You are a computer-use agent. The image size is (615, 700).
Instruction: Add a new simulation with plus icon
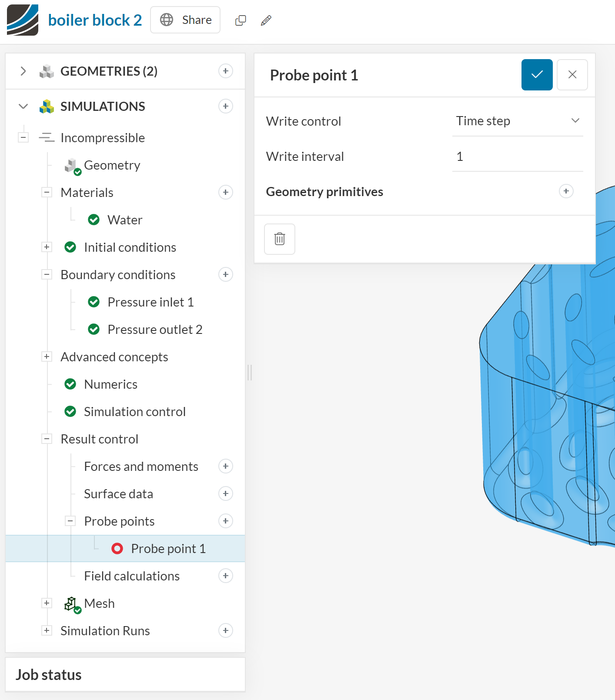coord(225,106)
